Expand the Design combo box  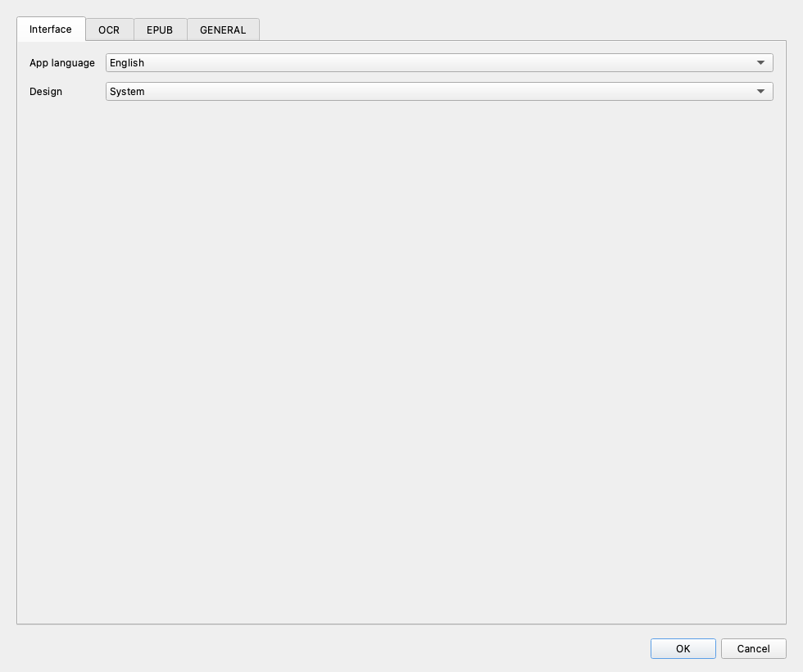[x=439, y=91]
